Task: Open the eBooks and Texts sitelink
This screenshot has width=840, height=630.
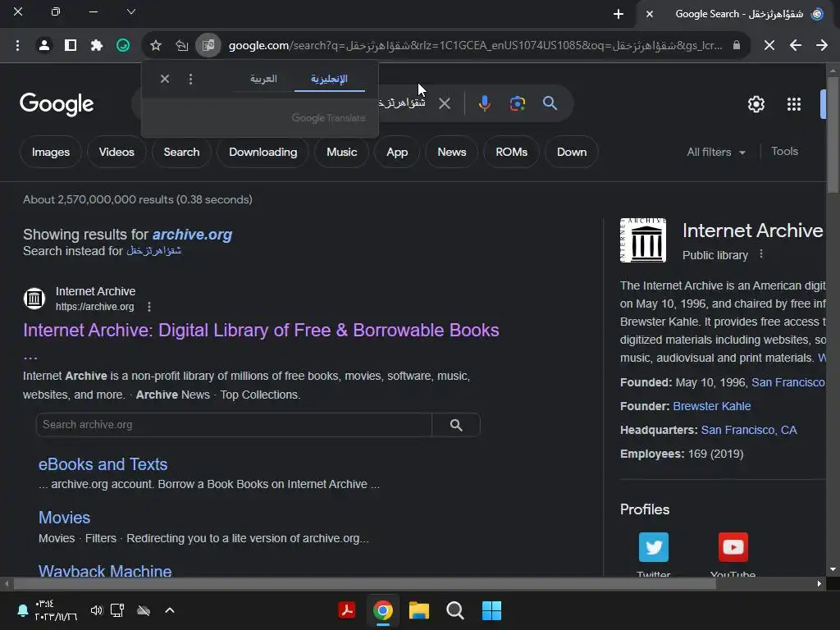Action: 103,464
